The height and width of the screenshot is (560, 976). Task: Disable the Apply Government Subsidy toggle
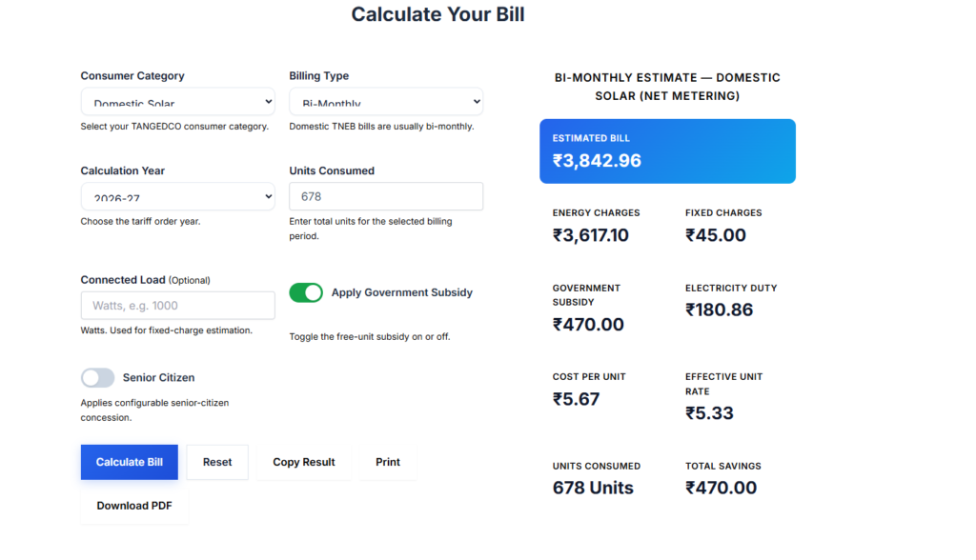click(306, 292)
